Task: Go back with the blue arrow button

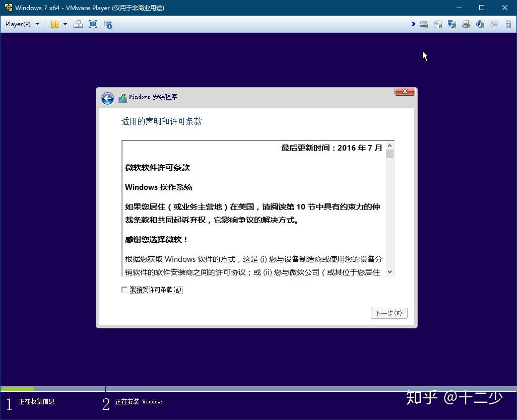Action: pos(107,98)
